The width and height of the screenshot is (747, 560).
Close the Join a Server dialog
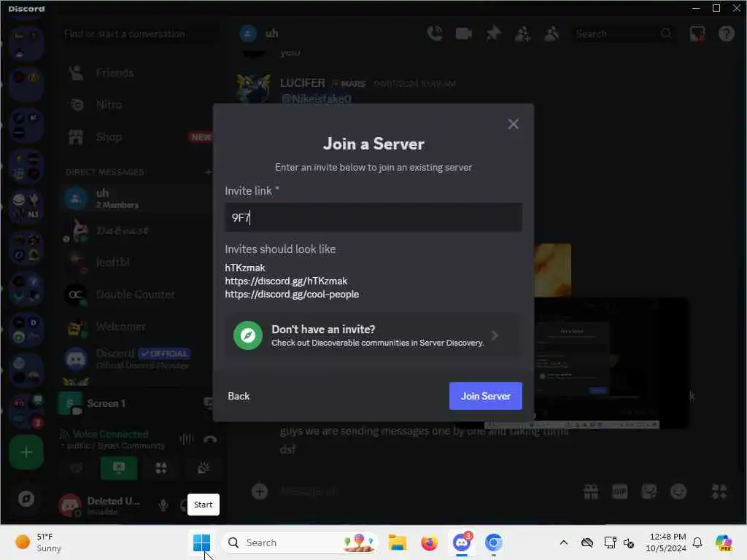click(x=513, y=124)
